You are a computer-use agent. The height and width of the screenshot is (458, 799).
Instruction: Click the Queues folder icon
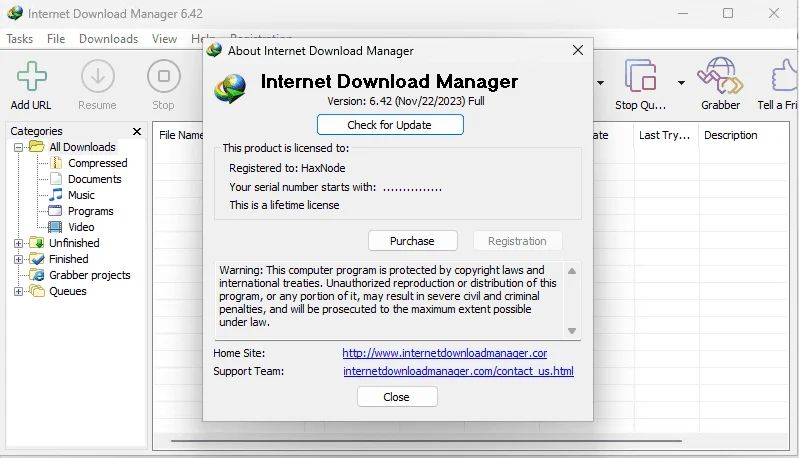(x=37, y=291)
